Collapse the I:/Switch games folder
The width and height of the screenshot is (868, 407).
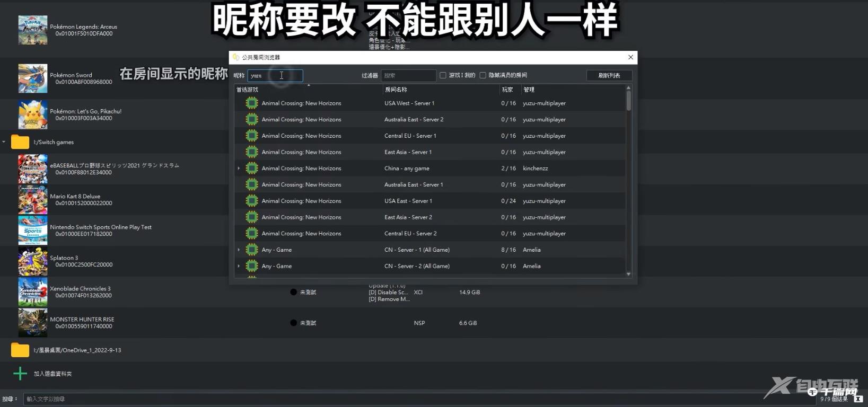4,142
